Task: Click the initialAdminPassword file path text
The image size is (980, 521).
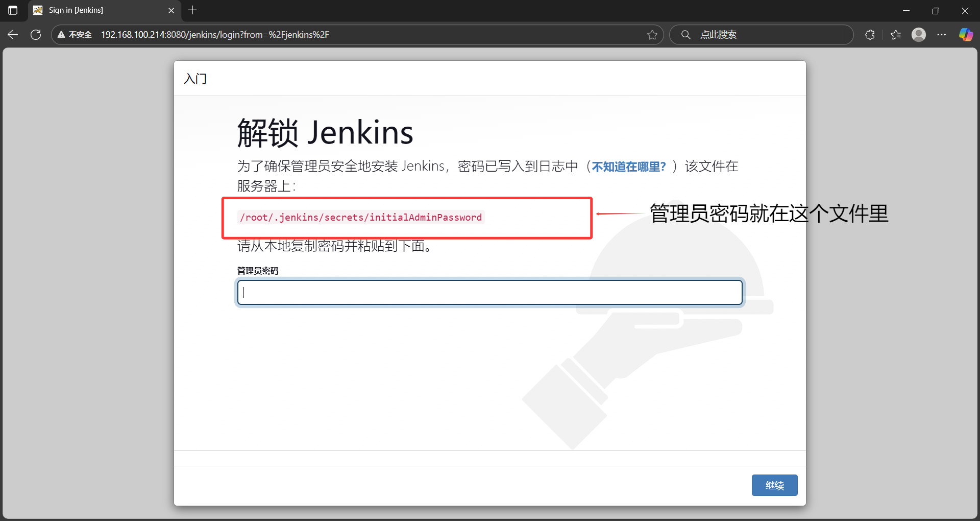Action: (361, 217)
